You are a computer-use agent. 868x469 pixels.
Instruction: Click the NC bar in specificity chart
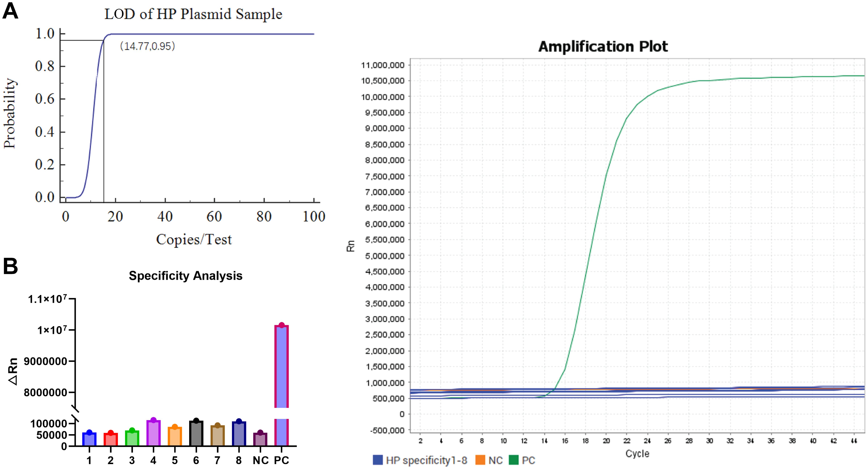point(260,439)
